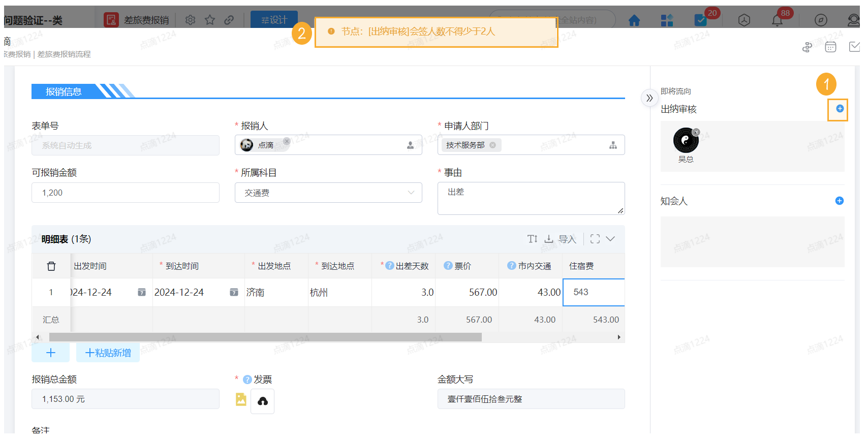Click the 市内交通 help icon
The width and height of the screenshot is (868, 440).
click(512, 266)
